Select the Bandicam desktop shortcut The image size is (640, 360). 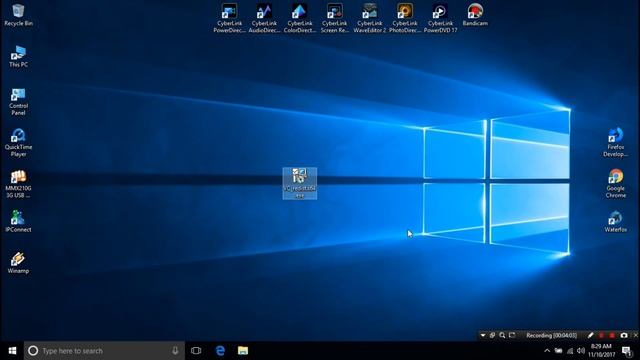coord(475,16)
